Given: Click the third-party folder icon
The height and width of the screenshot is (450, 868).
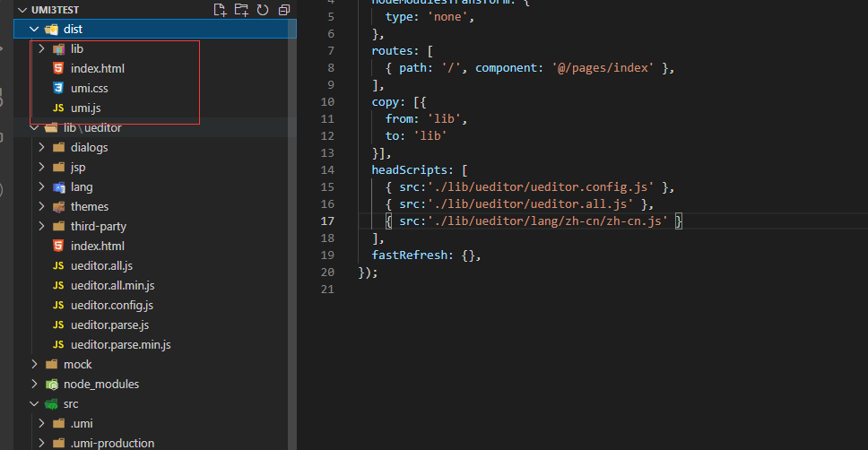Looking at the screenshot, I should pyautogui.click(x=58, y=227).
